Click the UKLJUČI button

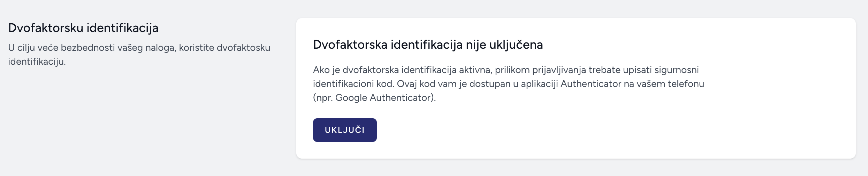(x=345, y=130)
